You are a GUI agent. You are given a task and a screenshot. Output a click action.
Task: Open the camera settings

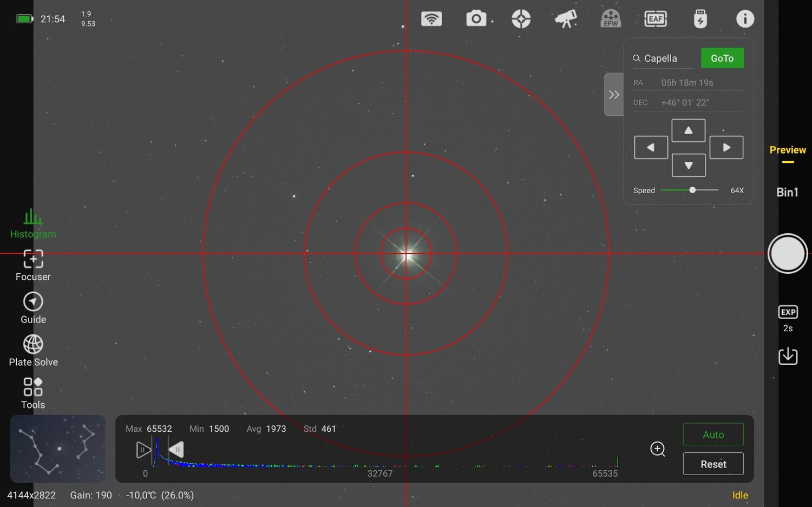(476, 18)
